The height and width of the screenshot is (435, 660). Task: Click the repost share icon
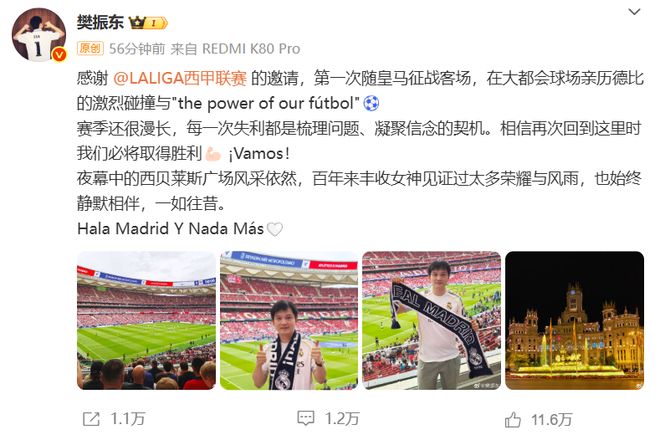tap(91, 419)
